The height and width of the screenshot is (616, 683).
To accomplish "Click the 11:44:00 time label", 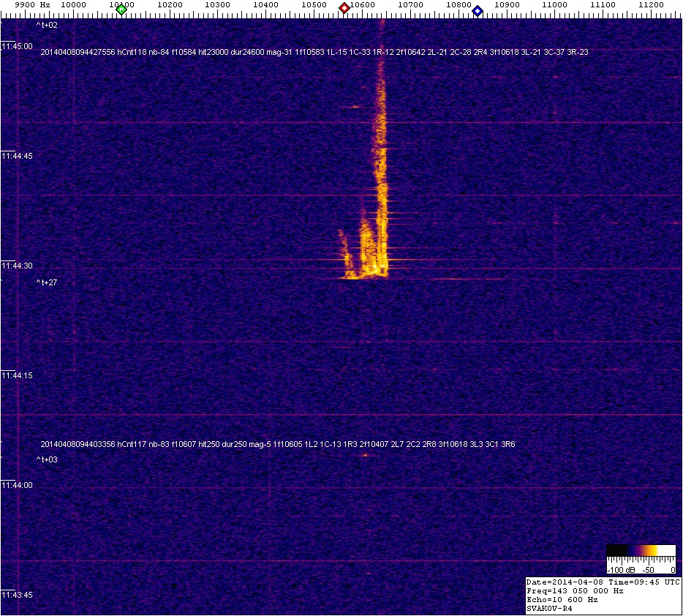I will point(18,485).
